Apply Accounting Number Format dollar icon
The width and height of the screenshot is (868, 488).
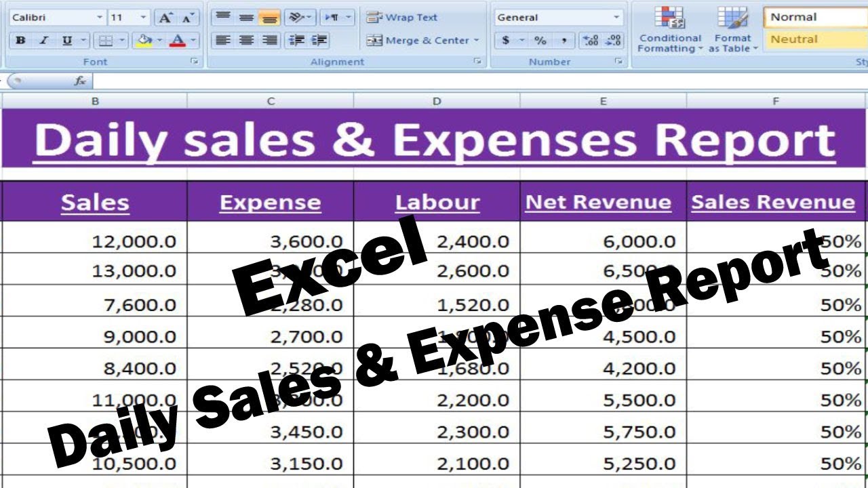coord(506,41)
